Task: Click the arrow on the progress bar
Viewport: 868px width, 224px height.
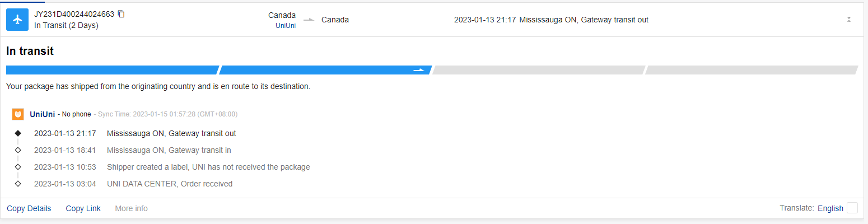Action: (x=419, y=70)
